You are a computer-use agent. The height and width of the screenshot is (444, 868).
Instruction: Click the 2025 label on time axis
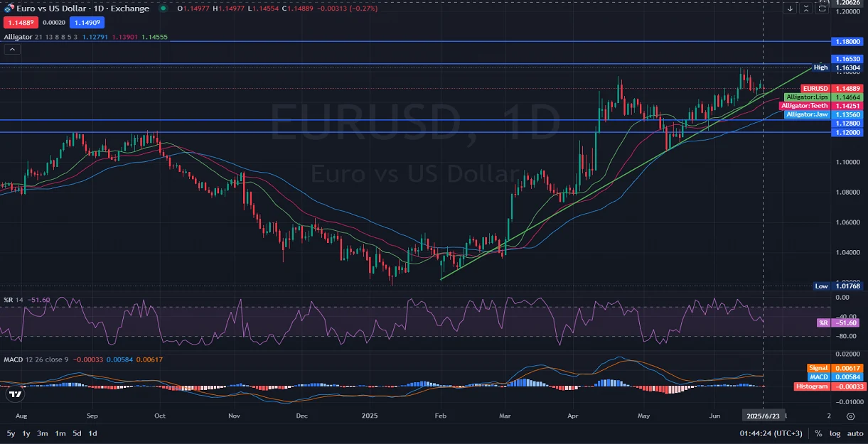(x=368, y=416)
